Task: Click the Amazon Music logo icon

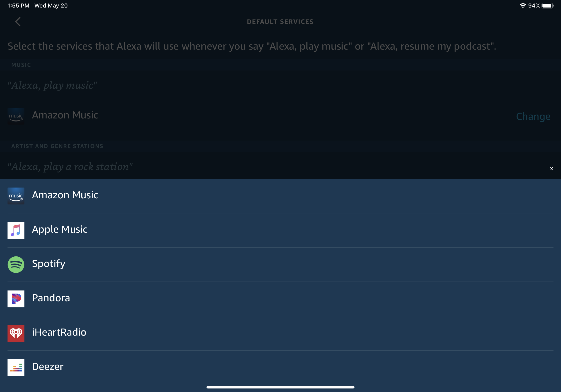Action: pyautogui.click(x=16, y=195)
